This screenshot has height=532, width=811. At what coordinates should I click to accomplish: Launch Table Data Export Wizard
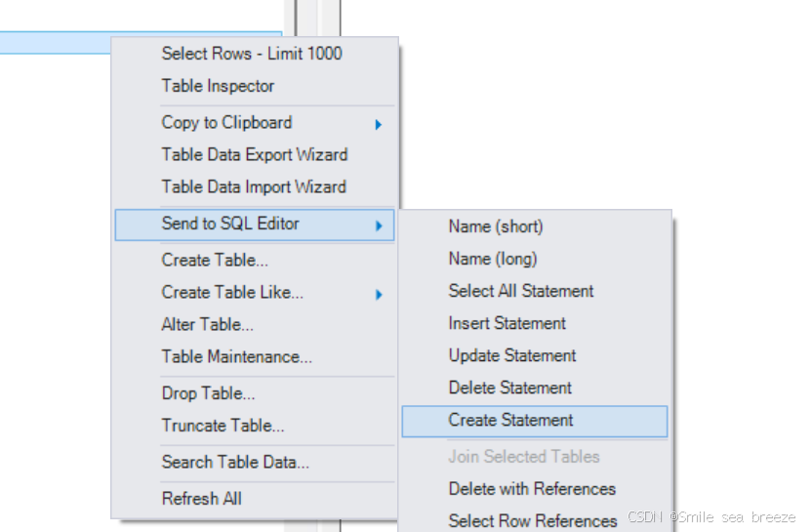[255, 154]
